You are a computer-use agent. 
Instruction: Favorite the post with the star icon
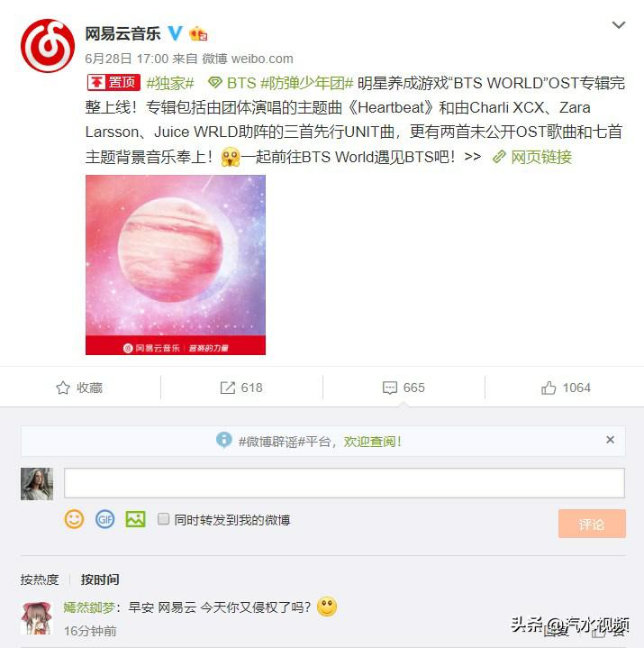point(63,388)
